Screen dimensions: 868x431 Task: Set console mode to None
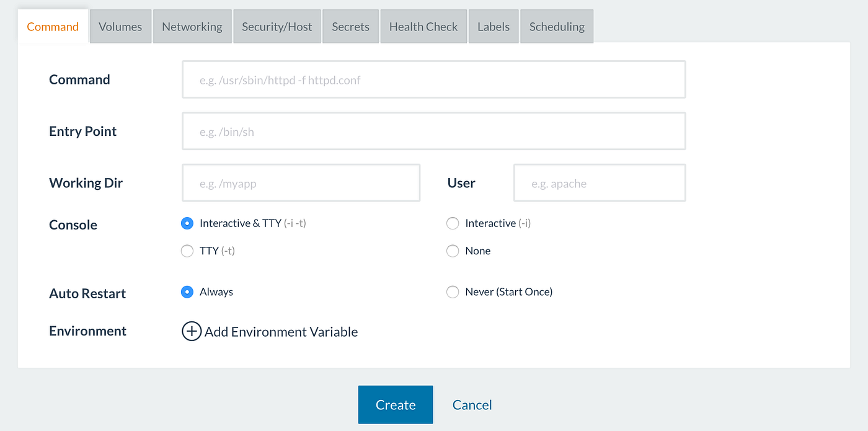click(x=453, y=251)
